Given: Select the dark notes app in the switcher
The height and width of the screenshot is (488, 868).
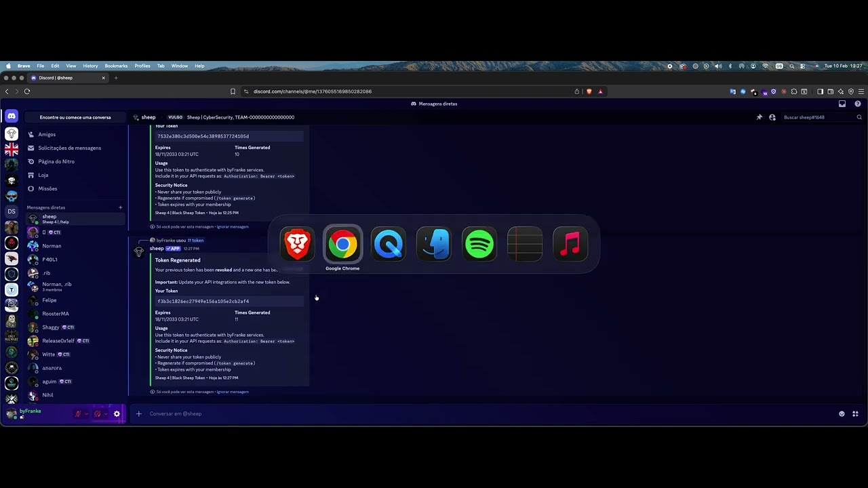Looking at the screenshot, I should click(525, 244).
